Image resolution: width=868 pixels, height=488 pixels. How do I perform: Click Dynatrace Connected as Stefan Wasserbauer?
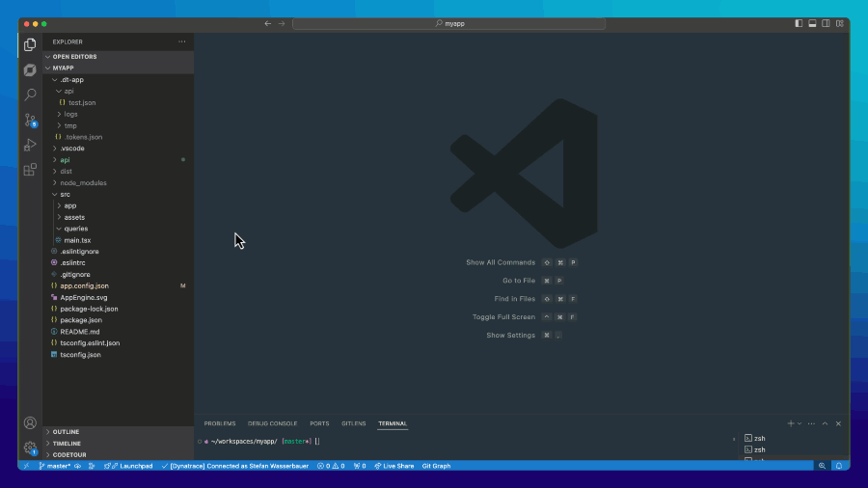235,466
